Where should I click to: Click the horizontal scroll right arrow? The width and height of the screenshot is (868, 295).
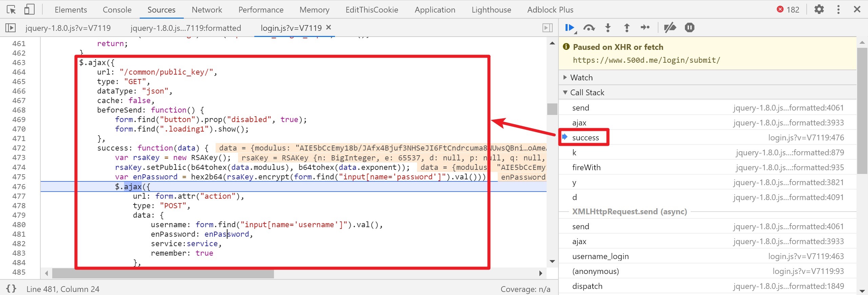click(541, 273)
